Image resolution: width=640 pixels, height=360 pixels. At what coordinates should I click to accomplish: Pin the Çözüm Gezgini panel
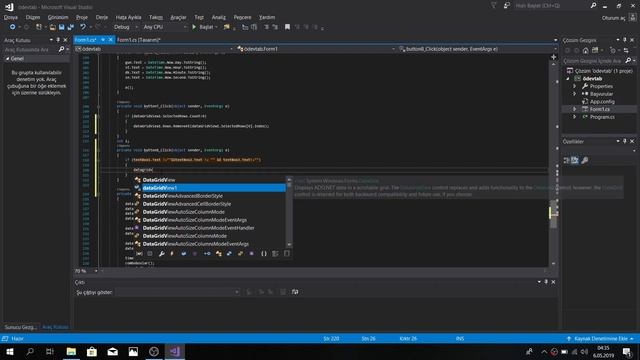point(624,40)
